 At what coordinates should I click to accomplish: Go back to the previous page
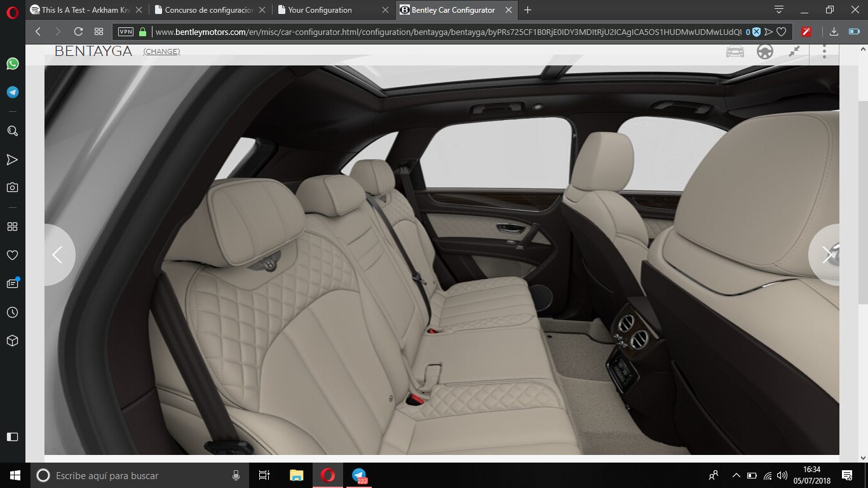pos(38,32)
